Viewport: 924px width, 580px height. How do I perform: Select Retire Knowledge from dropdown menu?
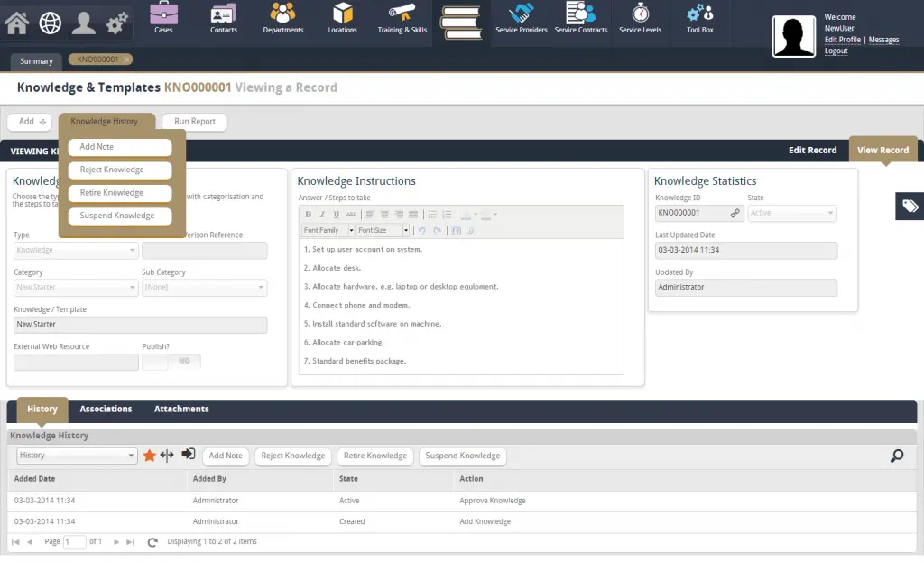click(x=120, y=193)
